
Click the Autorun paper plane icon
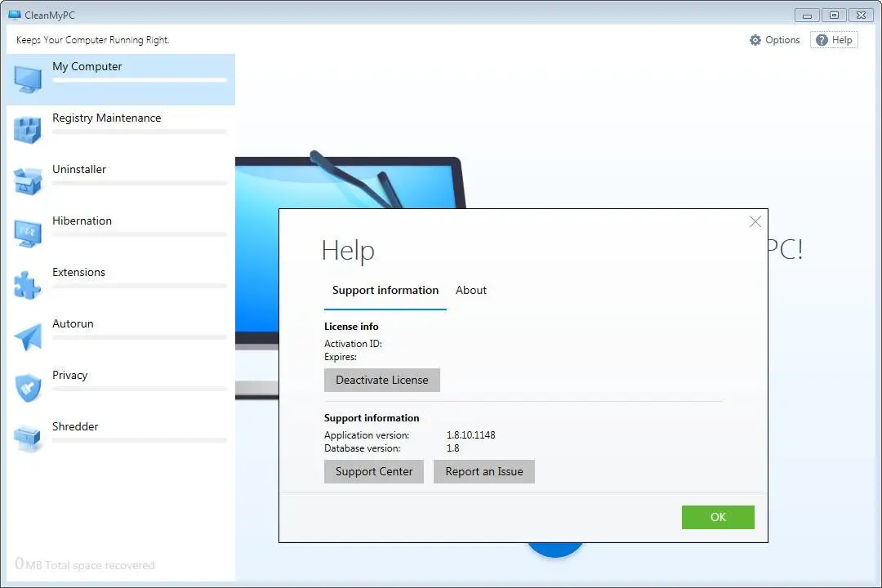pyautogui.click(x=28, y=336)
